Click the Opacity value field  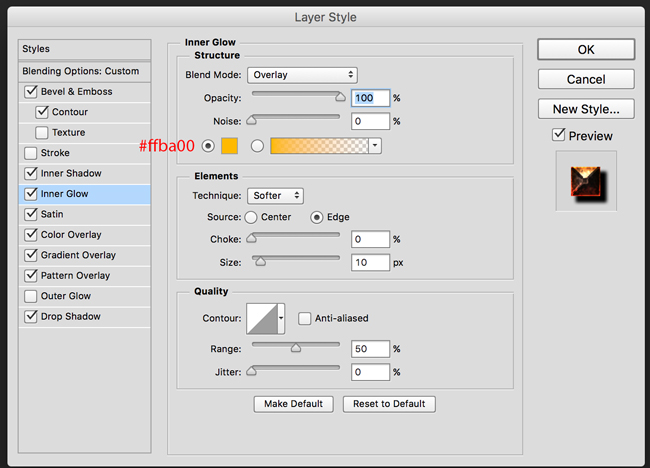[x=370, y=98]
